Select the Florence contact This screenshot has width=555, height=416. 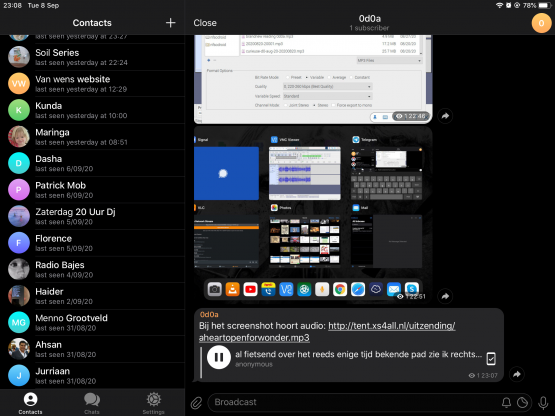[92, 243]
